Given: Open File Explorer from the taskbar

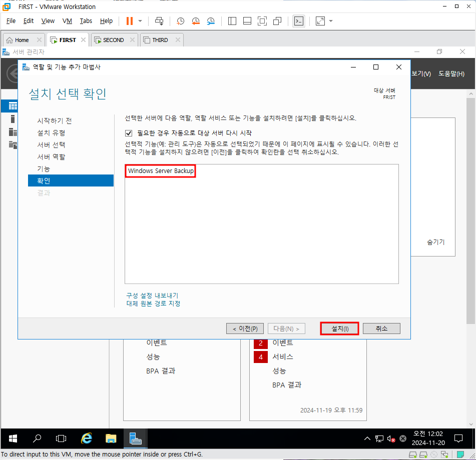Looking at the screenshot, I should (111, 438).
